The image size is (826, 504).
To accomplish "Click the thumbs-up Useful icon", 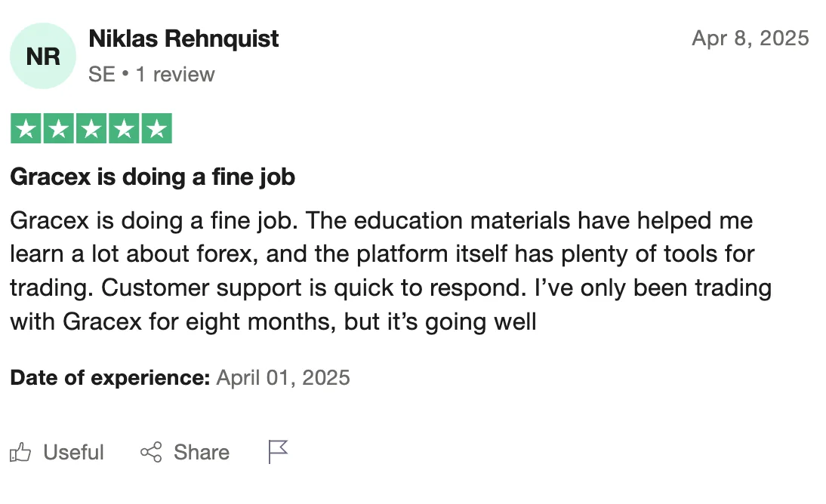I will (x=20, y=453).
